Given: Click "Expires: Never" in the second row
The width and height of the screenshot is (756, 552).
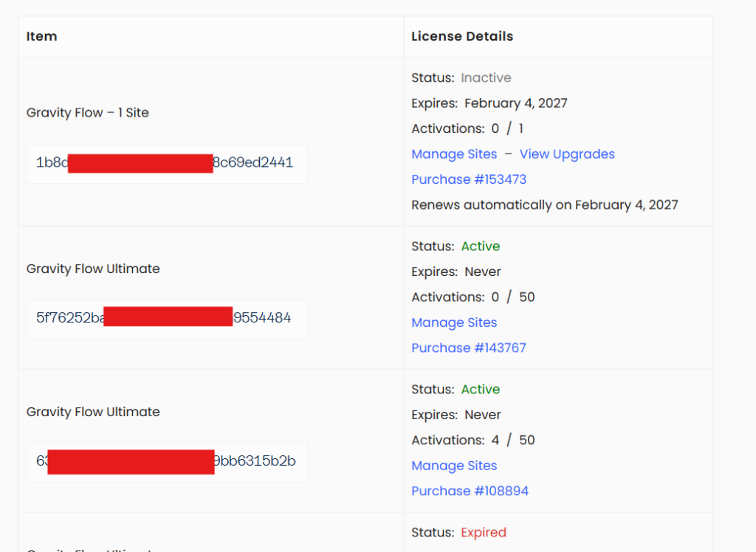Looking at the screenshot, I should pyautogui.click(x=450, y=271).
